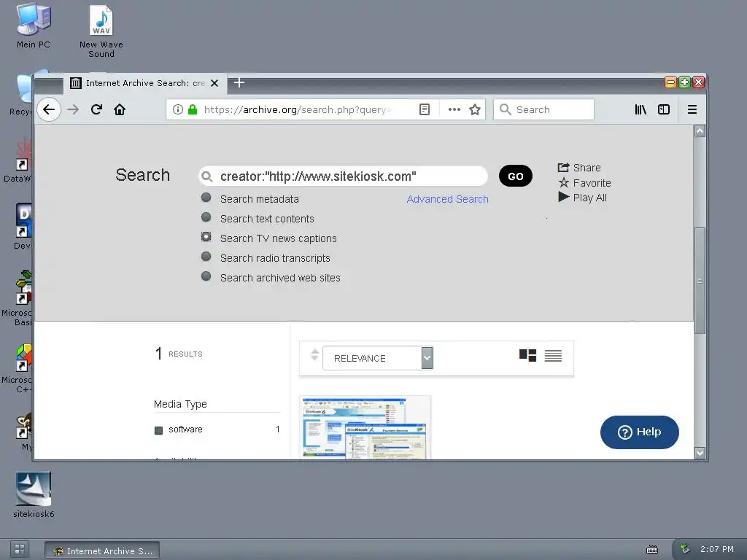The height and width of the screenshot is (560, 747).
Task: Click the green tray icon beside the clock
Action: tap(684, 548)
